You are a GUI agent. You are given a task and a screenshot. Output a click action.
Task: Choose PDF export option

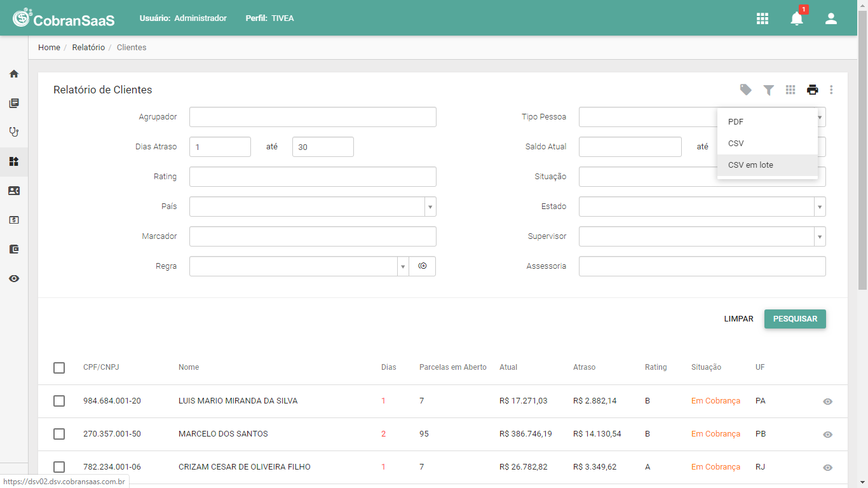768,122
